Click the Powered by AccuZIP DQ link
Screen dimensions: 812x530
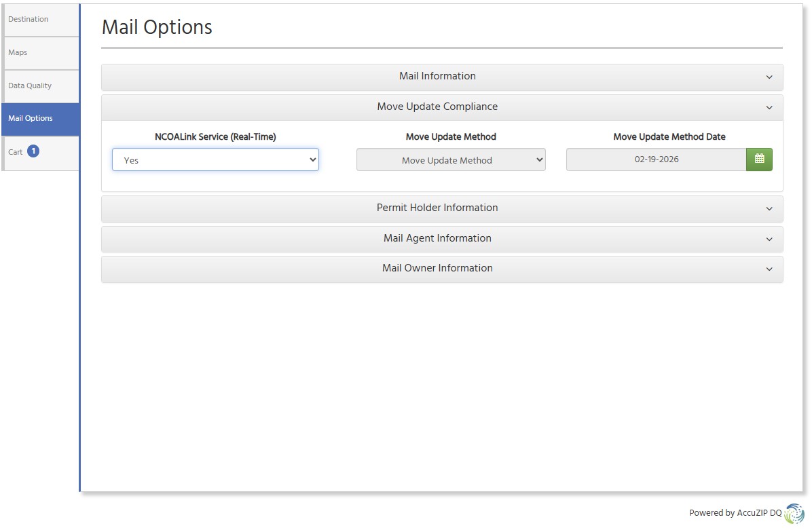pos(733,513)
